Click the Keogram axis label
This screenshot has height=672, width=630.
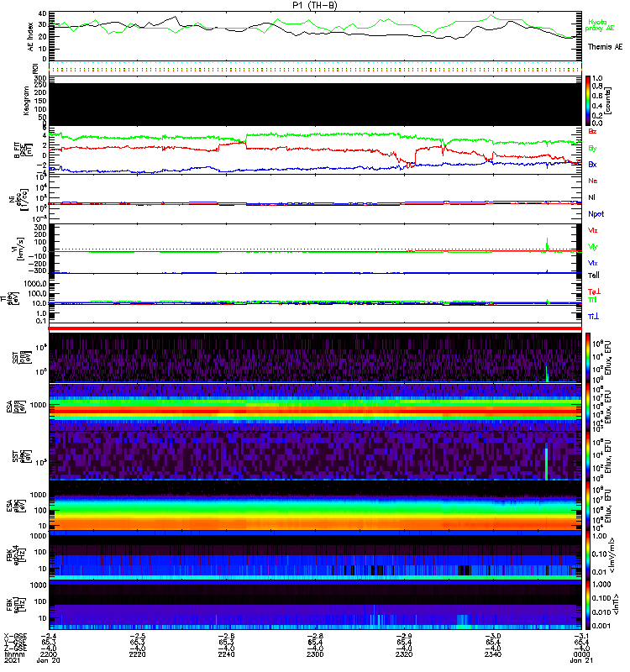pos(26,101)
